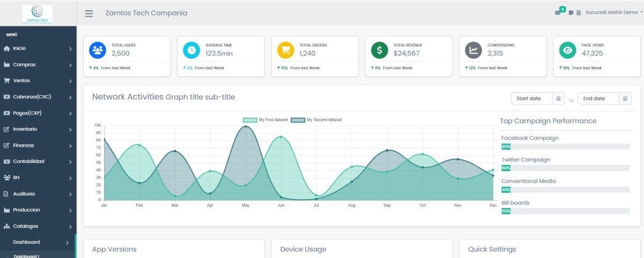
Task: Open the sticky note icon in header
Action: click(x=571, y=12)
